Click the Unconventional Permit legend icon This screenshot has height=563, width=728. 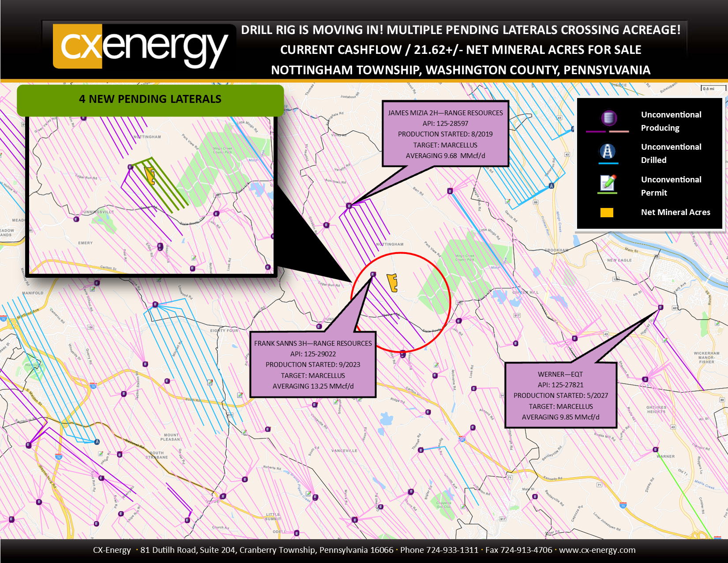608,183
